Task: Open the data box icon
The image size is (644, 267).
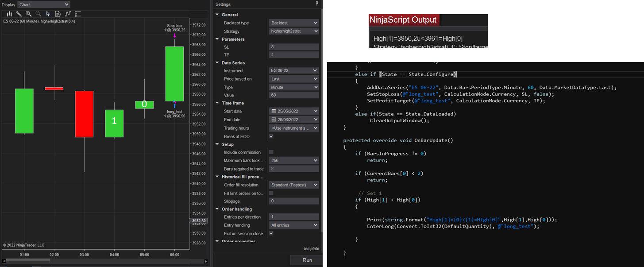Action: tap(58, 14)
